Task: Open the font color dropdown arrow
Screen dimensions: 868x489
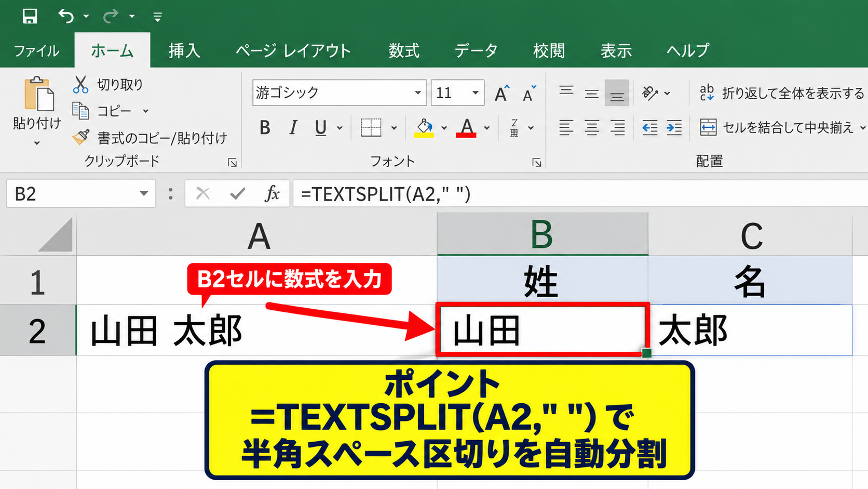Action: 486,128
